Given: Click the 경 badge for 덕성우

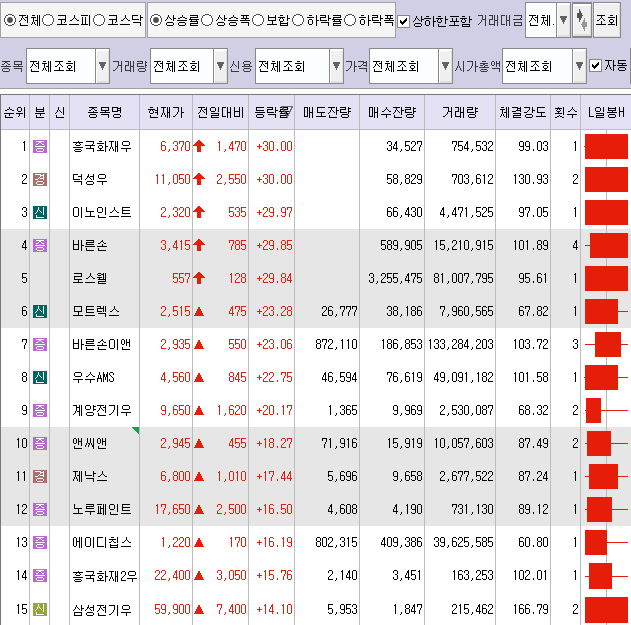Looking at the screenshot, I should pos(39,179).
